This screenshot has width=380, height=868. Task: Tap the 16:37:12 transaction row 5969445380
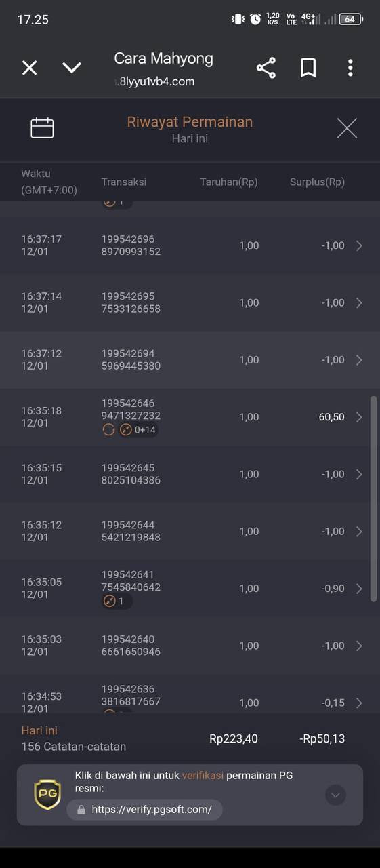(x=190, y=360)
